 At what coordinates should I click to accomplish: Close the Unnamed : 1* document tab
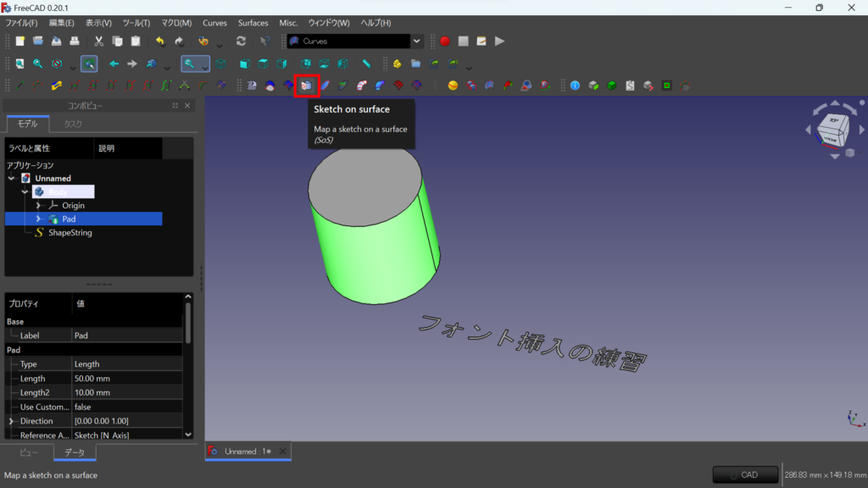tap(283, 452)
